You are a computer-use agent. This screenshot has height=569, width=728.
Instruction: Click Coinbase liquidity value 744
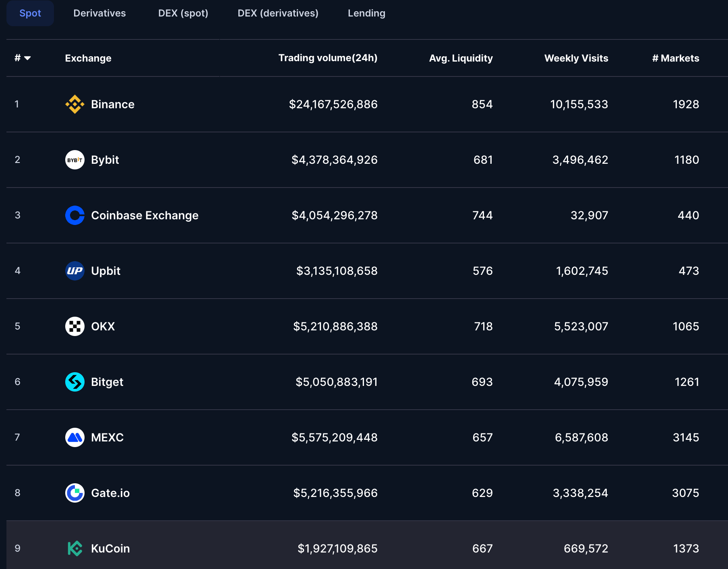[x=483, y=215]
